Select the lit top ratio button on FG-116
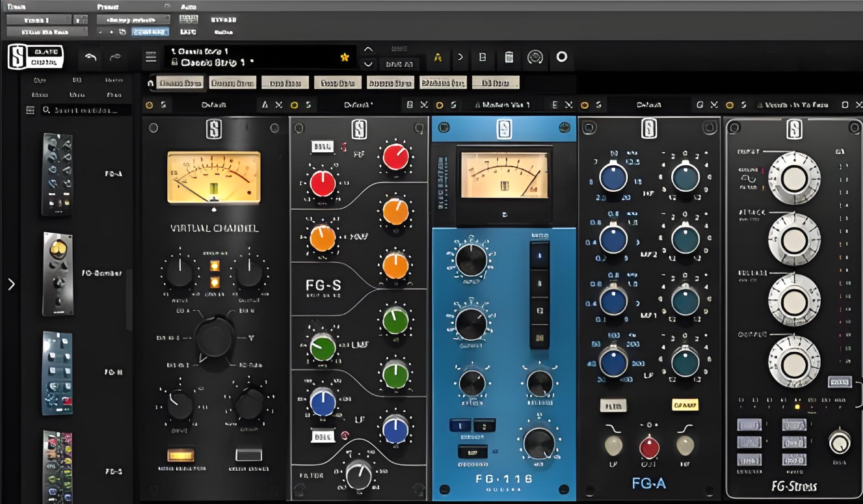The image size is (863, 504). coord(539,256)
